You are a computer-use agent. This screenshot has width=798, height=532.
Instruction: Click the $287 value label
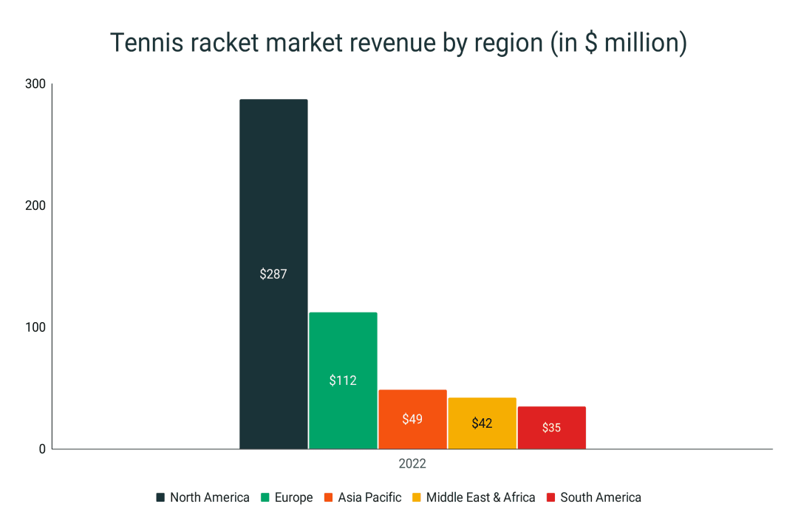[273, 274]
